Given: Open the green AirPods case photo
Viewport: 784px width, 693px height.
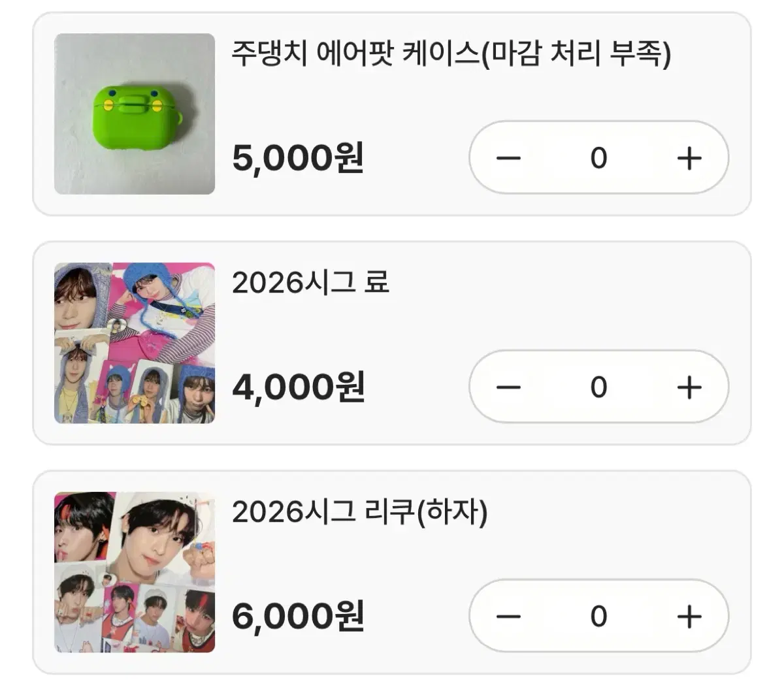Looking at the screenshot, I should [x=135, y=114].
